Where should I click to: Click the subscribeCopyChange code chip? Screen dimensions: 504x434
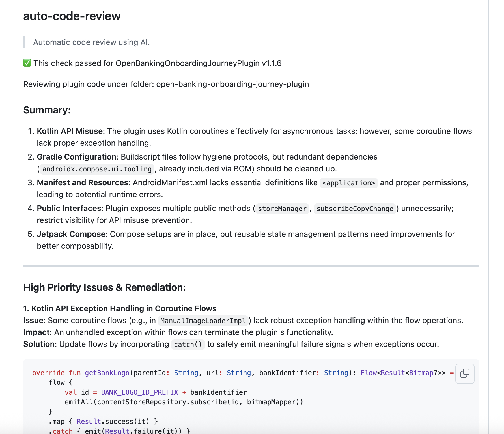click(355, 209)
